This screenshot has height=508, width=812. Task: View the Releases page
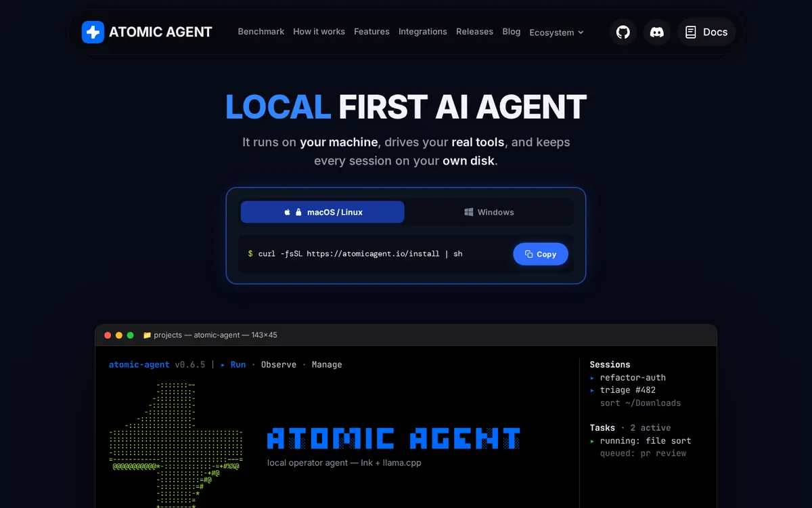474,32
